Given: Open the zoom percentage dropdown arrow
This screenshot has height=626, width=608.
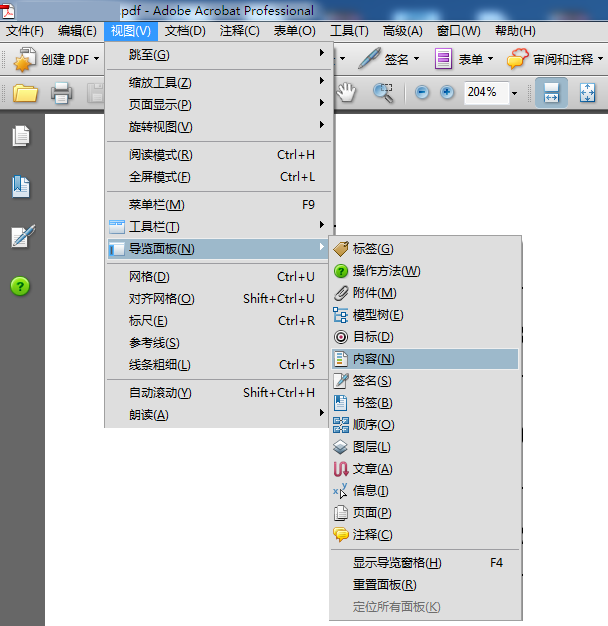Looking at the screenshot, I should (x=515, y=93).
